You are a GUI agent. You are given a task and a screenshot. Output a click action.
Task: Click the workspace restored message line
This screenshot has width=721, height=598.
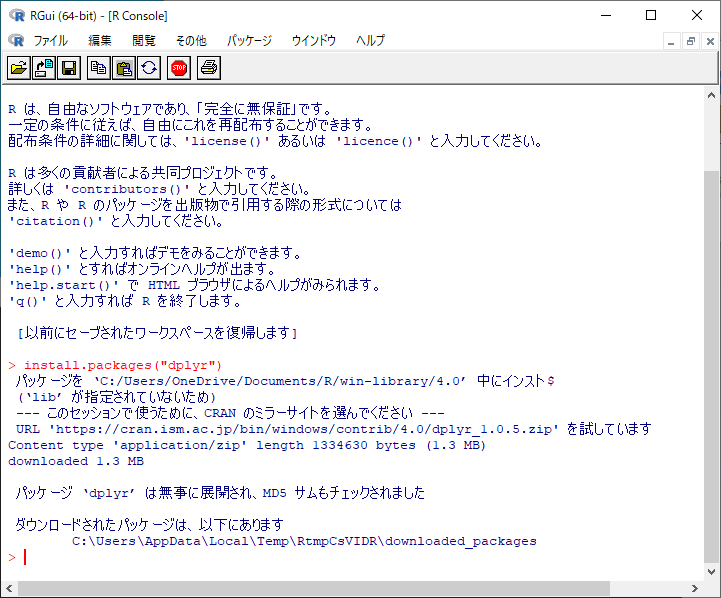[x=158, y=333]
